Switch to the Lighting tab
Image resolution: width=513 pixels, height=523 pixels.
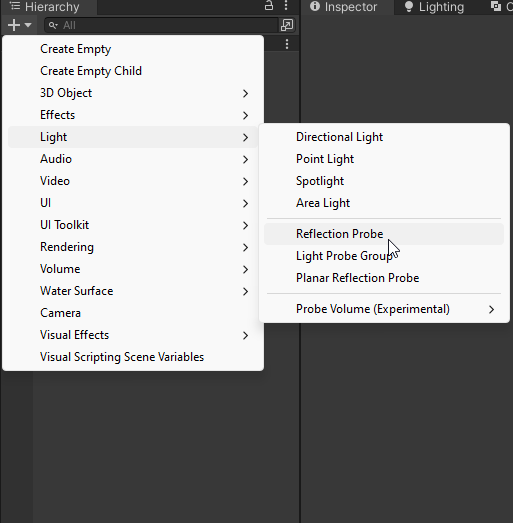(434, 7)
